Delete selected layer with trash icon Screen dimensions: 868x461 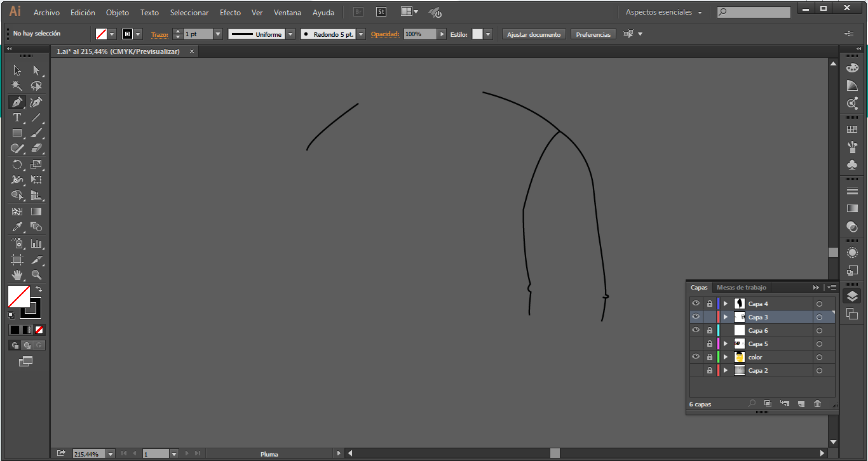pos(818,404)
